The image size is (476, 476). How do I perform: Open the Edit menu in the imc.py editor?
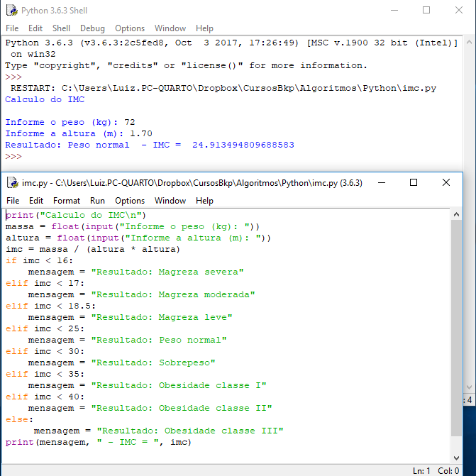[x=36, y=201]
